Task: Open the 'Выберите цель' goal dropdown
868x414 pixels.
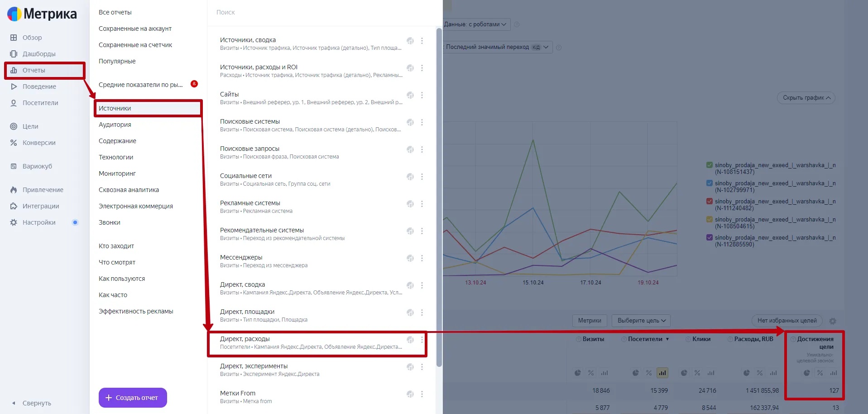Action: click(x=641, y=321)
